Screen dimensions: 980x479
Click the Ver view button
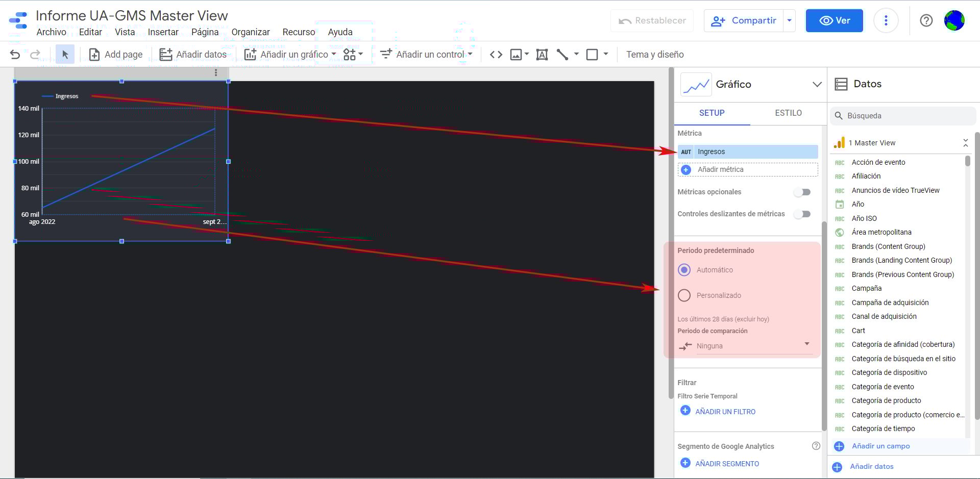tap(834, 20)
